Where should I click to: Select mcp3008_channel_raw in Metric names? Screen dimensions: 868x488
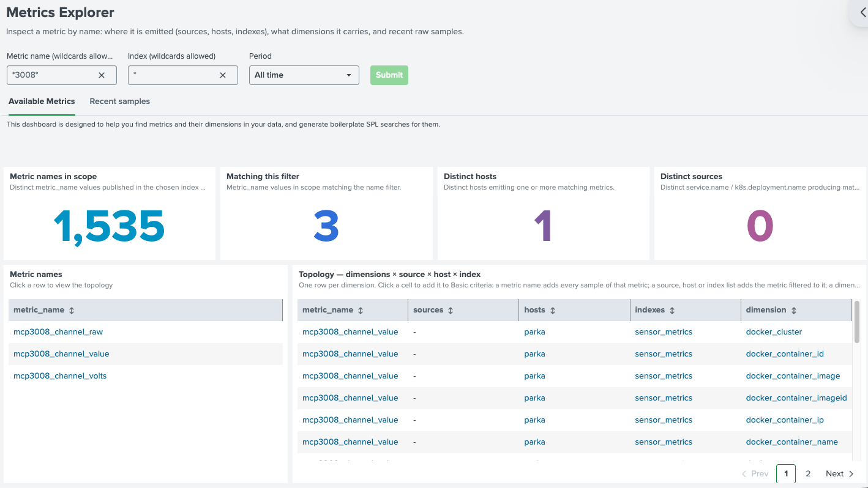(x=58, y=332)
